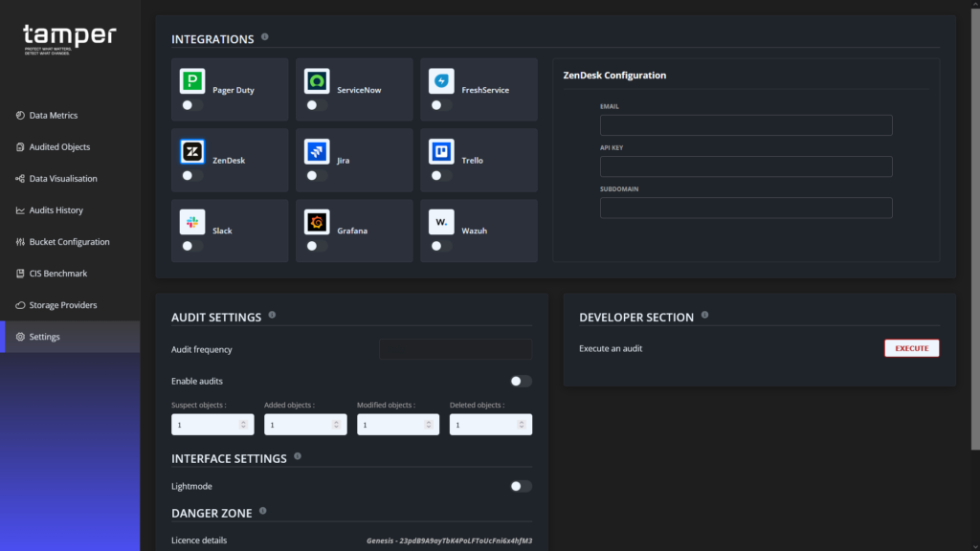Select the Pager Duty integration icon
980x551 pixels.
191,80
